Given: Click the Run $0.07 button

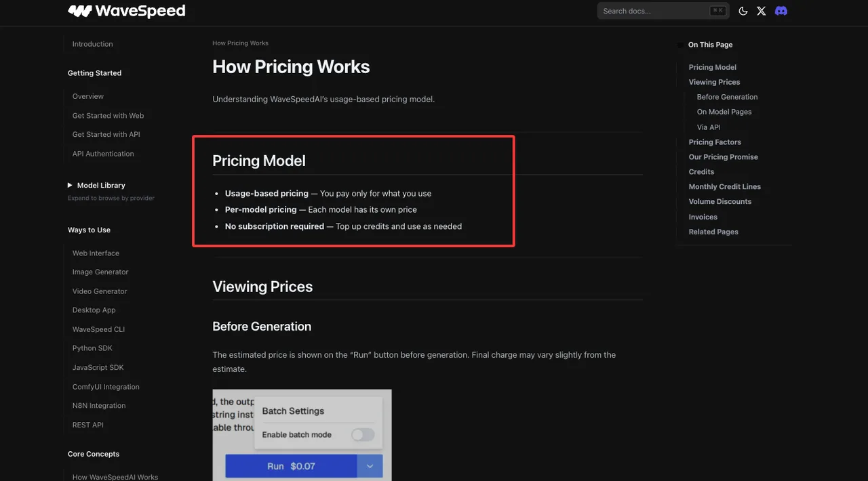Looking at the screenshot, I should pos(291,466).
